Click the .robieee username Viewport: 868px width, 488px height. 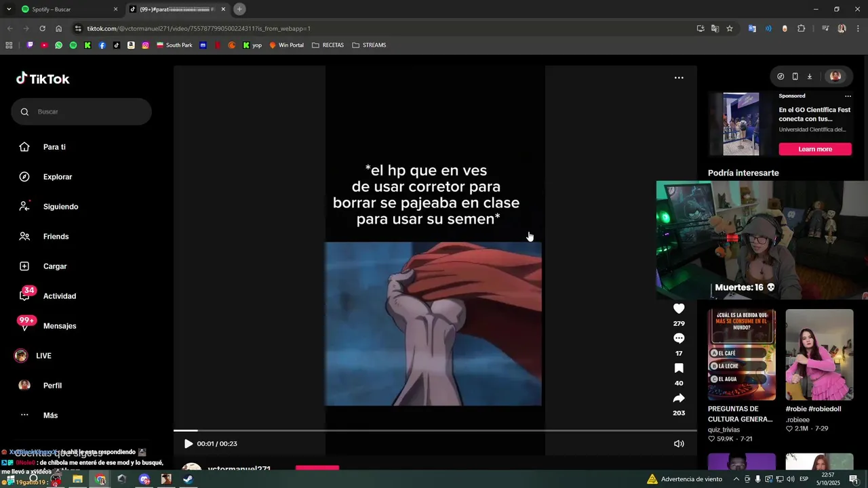pos(797,420)
